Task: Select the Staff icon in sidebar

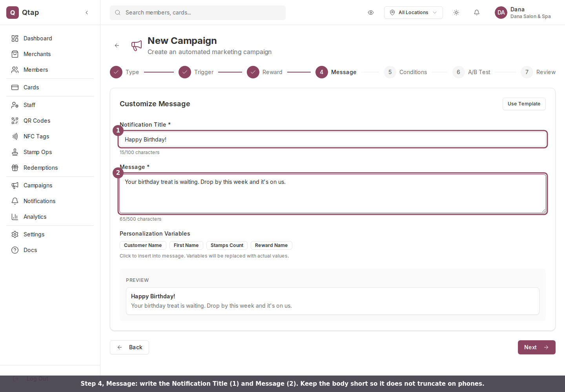Action: pyautogui.click(x=15, y=105)
